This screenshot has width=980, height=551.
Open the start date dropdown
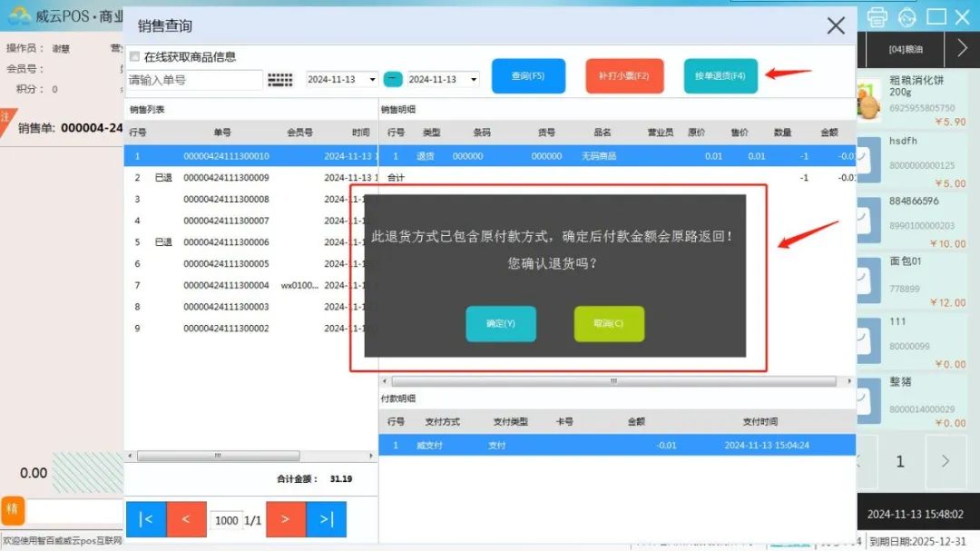click(x=372, y=80)
